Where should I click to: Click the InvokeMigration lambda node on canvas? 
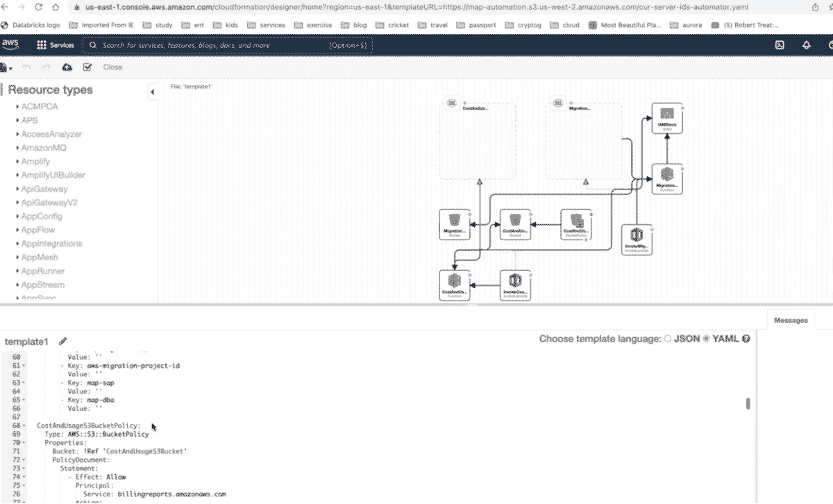[x=637, y=239]
